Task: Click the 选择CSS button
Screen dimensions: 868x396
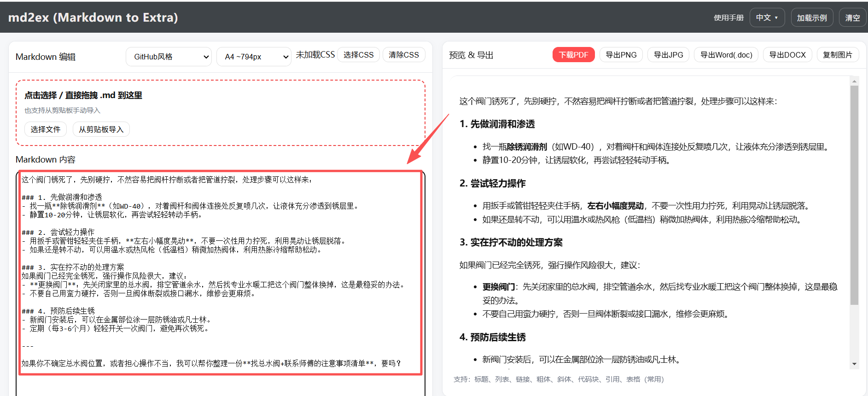Action: tap(358, 55)
